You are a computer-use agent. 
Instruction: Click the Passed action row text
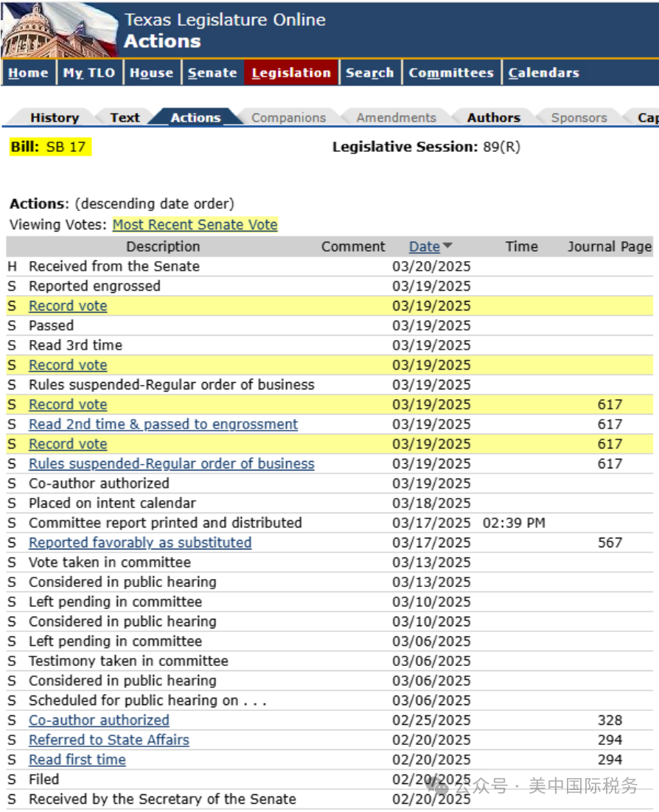point(52,326)
